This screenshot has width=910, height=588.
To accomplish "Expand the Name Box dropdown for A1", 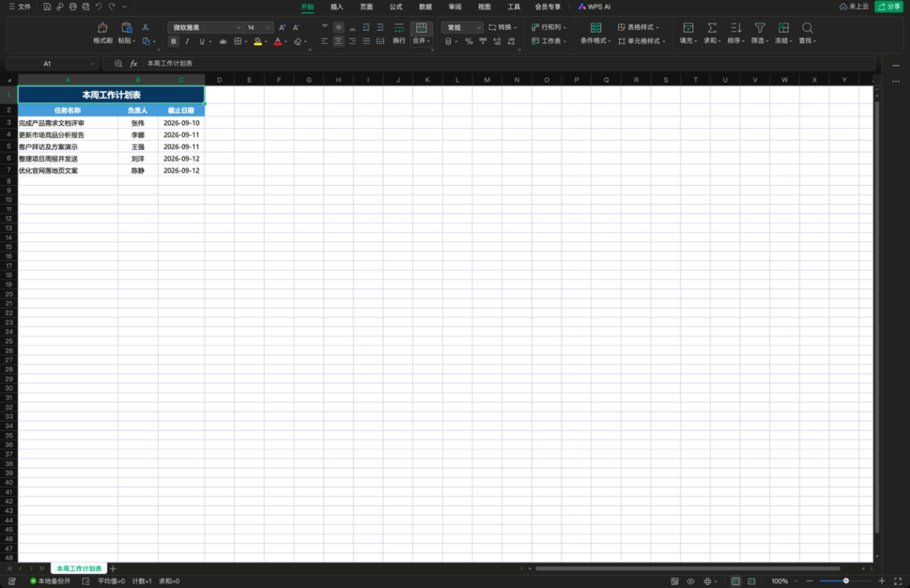I will 93,64.
